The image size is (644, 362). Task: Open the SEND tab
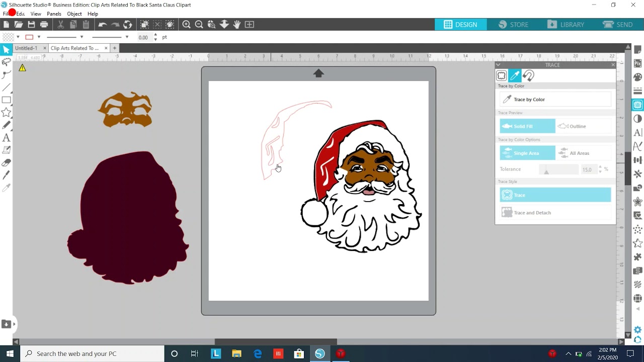click(x=618, y=24)
